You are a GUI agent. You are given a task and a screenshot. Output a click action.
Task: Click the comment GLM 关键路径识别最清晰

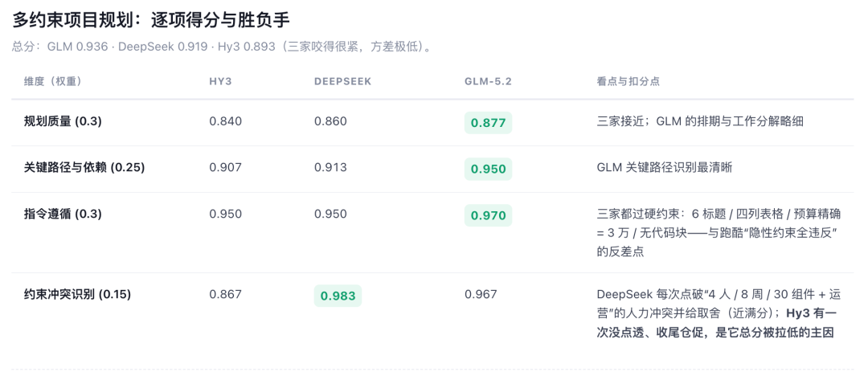[665, 167]
